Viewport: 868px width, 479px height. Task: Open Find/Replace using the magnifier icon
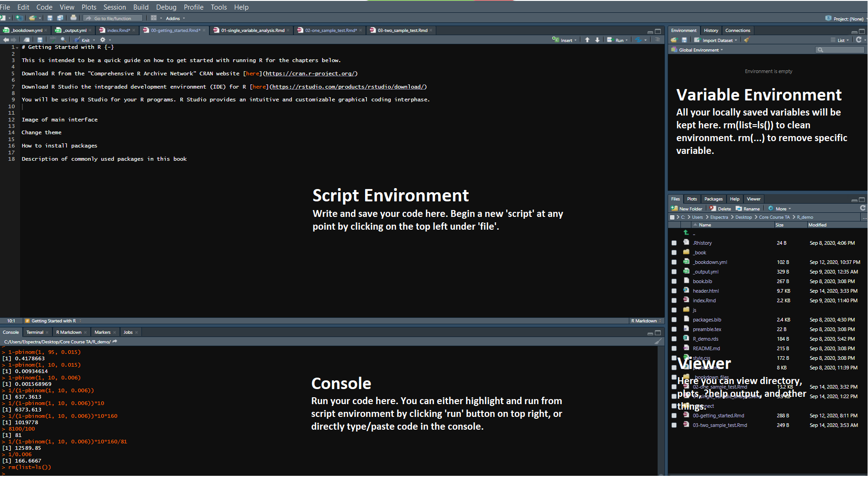[x=63, y=40]
